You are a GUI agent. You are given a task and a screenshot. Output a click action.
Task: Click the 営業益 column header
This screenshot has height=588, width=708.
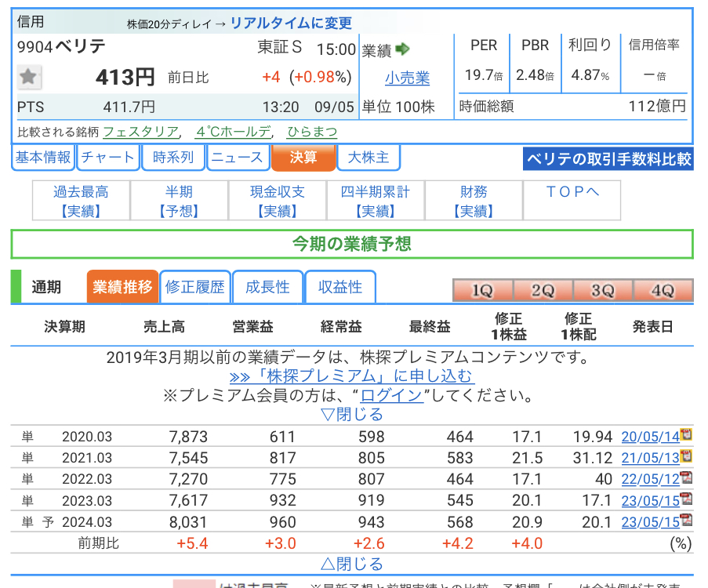[252, 326]
